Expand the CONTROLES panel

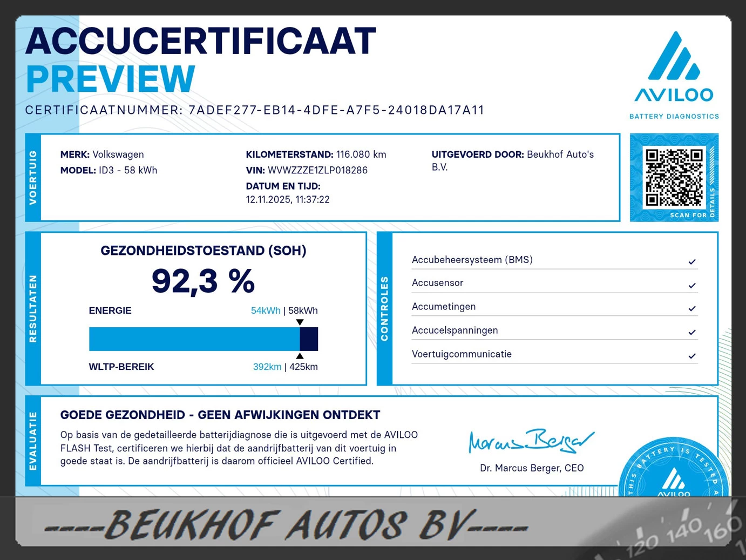pyautogui.click(x=384, y=308)
